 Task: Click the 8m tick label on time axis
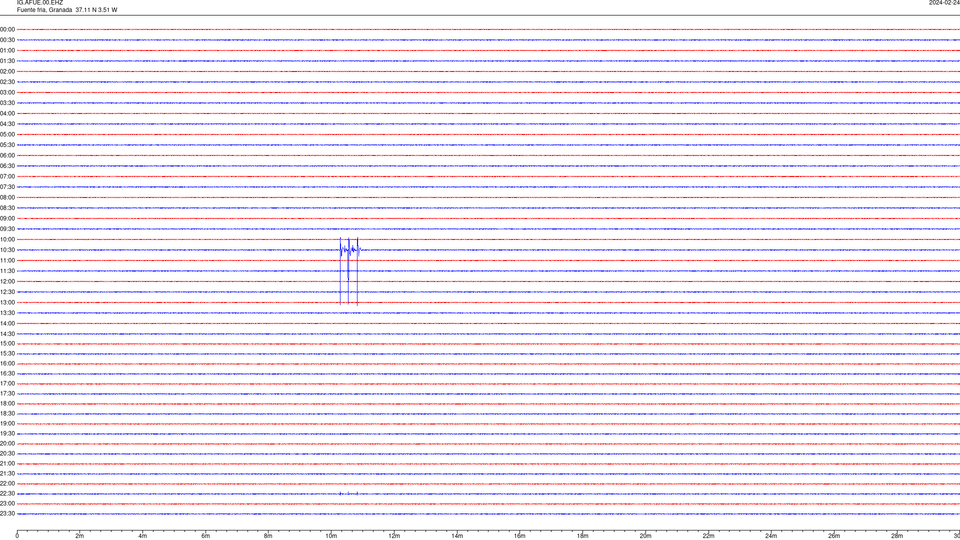[x=268, y=536]
